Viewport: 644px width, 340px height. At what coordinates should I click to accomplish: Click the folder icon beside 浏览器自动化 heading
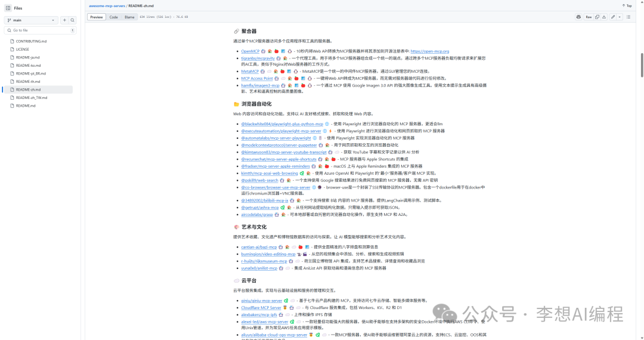(236, 104)
